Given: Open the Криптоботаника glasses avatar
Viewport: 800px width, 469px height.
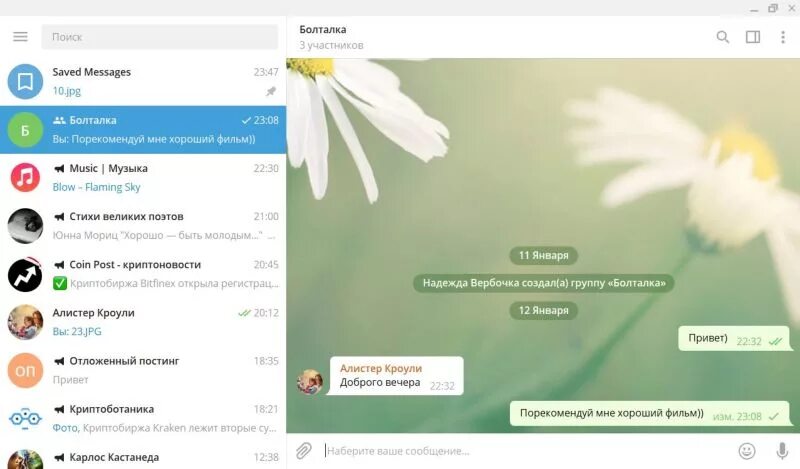Looking at the screenshot, I should click(x=25, y=418).
